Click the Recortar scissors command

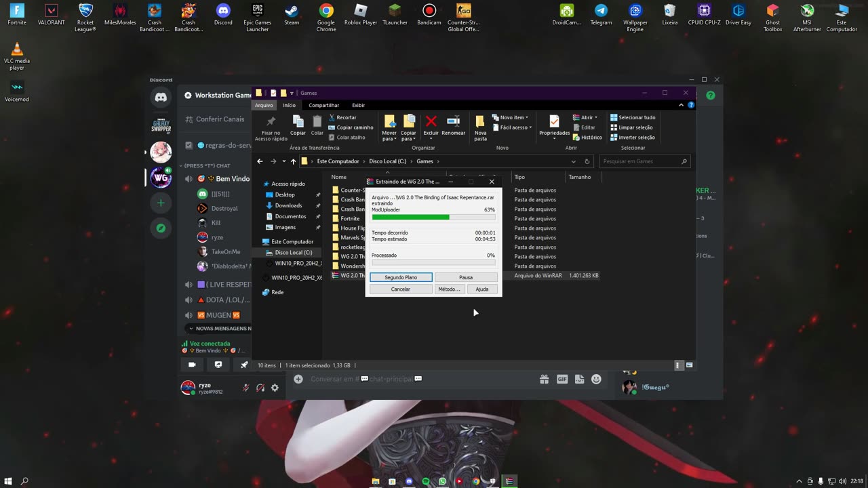342,117
